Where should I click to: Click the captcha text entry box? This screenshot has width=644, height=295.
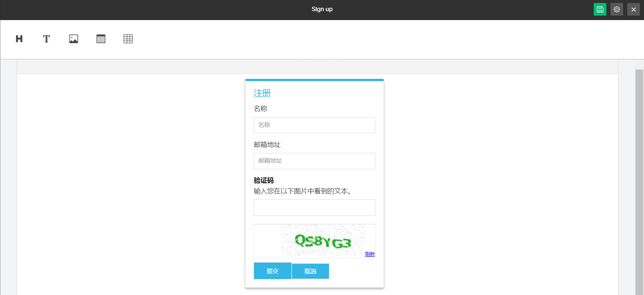coord(314,208)
